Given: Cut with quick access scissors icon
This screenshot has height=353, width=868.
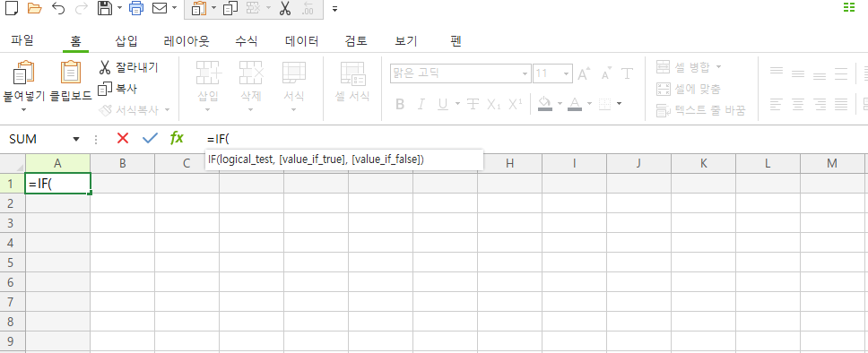Looking at the screenshot, I should (x=285, y=8).
